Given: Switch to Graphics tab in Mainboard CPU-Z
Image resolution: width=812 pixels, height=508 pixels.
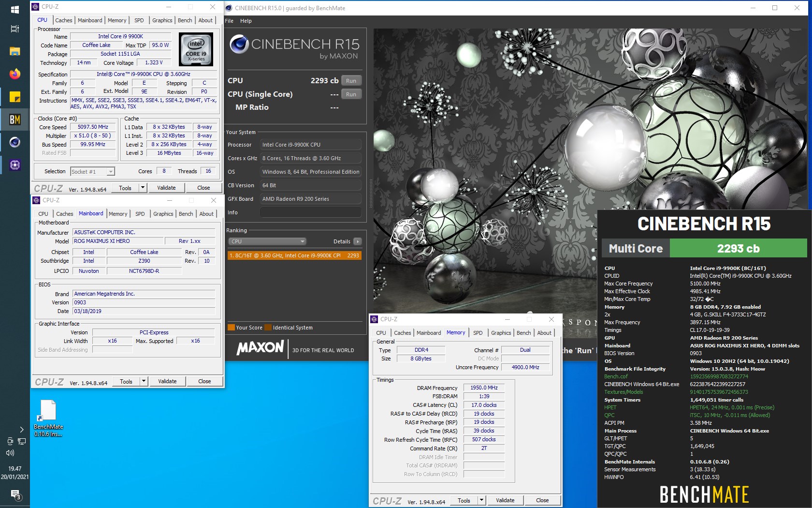Looking at the screenshot, I should pyautogui.click(x=163, y=214).
